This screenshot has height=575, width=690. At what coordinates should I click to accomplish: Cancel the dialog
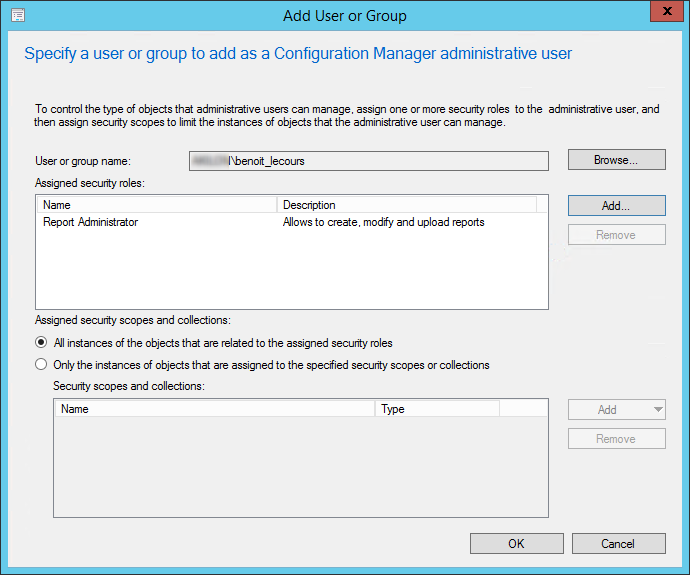point(618,544)
